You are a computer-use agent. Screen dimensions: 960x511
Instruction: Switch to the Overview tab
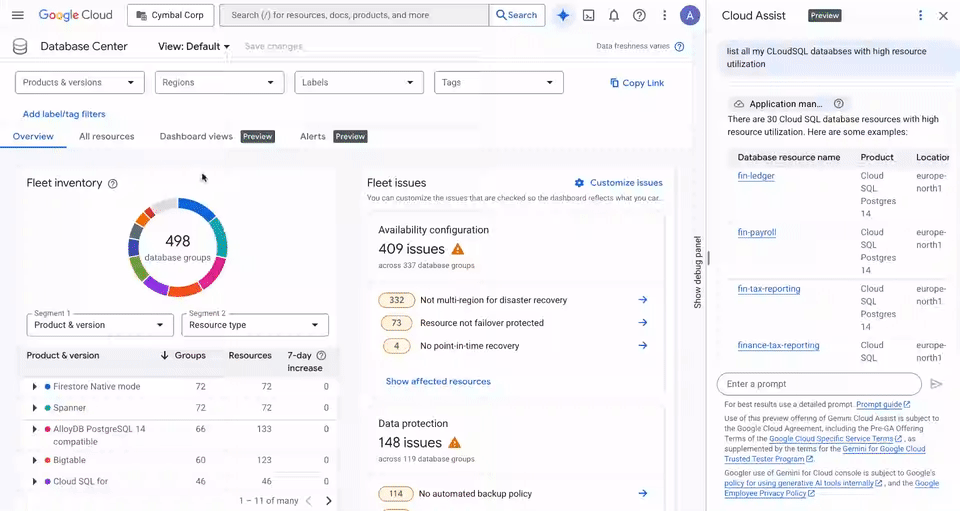33,136
